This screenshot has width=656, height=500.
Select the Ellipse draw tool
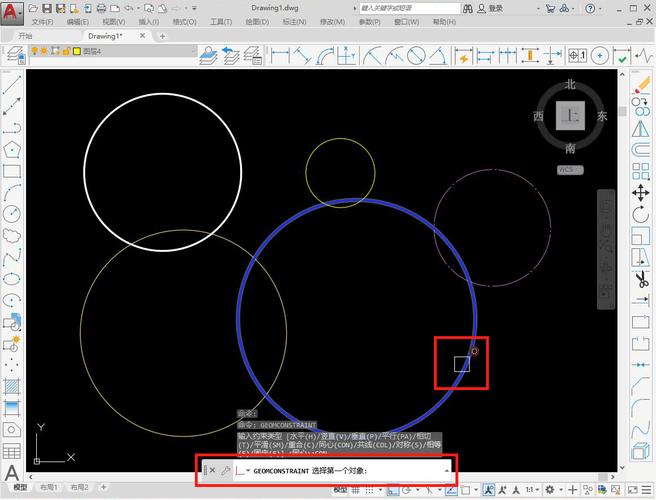[x=12, y=278]
